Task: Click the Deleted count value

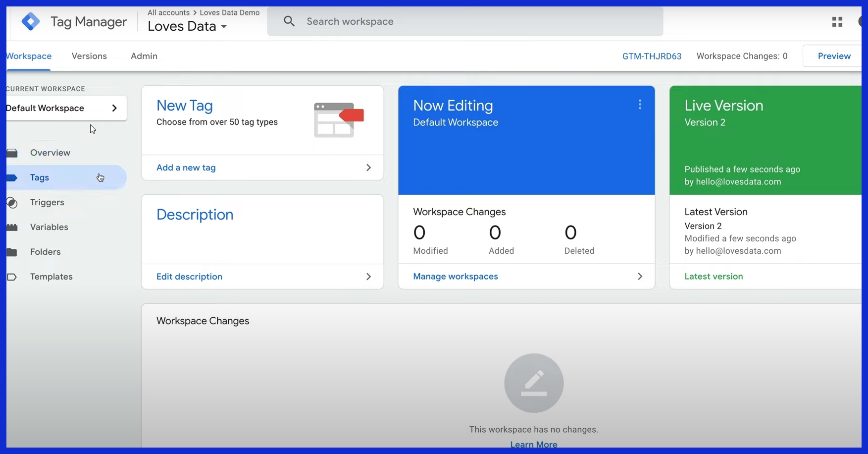Action: [x=570, y=232]
